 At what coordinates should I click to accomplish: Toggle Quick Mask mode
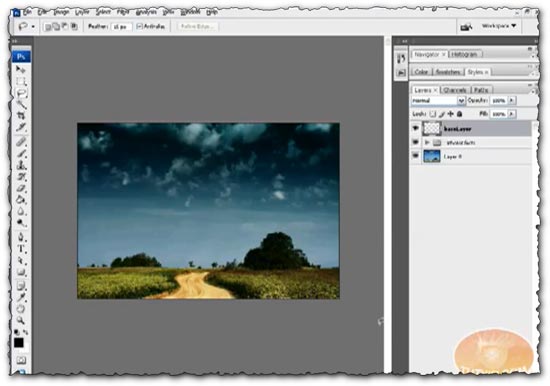[x=21, y=360]
